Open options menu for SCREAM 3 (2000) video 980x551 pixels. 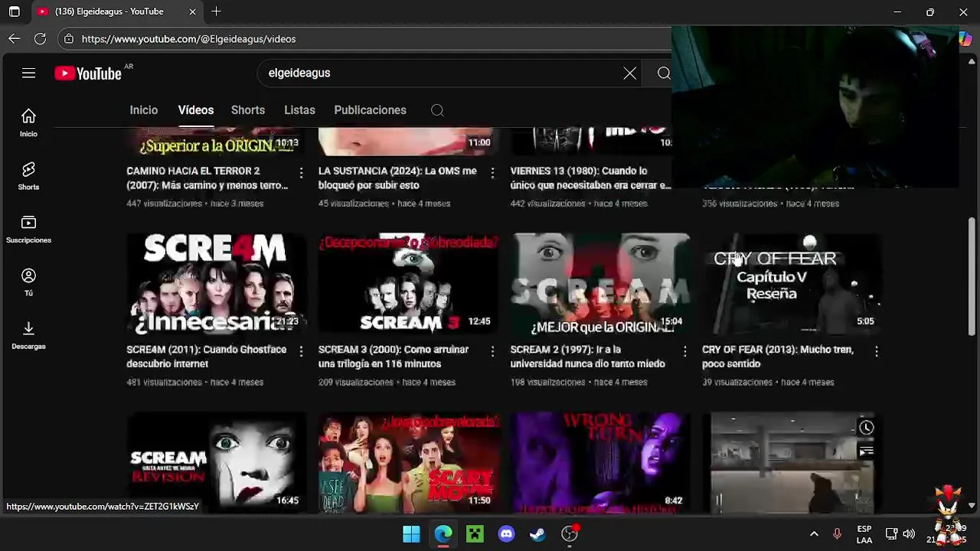[492, 351]
